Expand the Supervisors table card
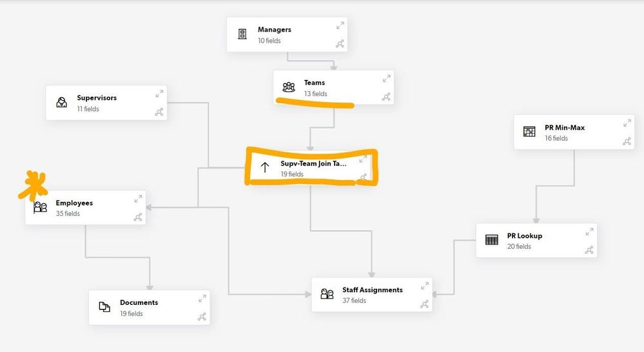Image resolution: width=644 pixels, height=352 pixels. point(159,94)
